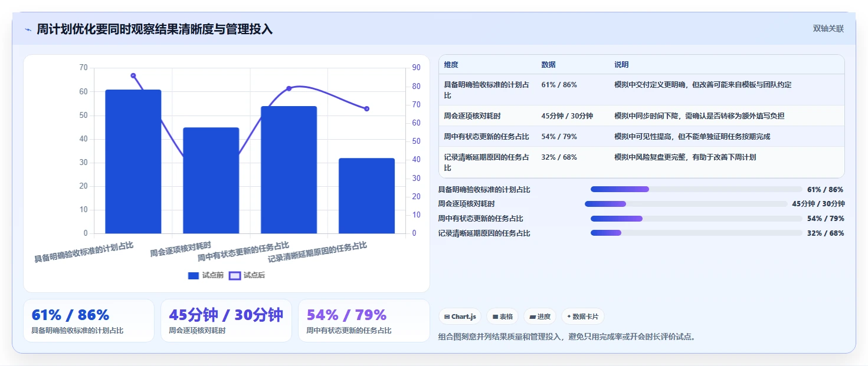868x366 pixels.
Task: Click the 54% / 79% progress value
Action: (826, 219)
